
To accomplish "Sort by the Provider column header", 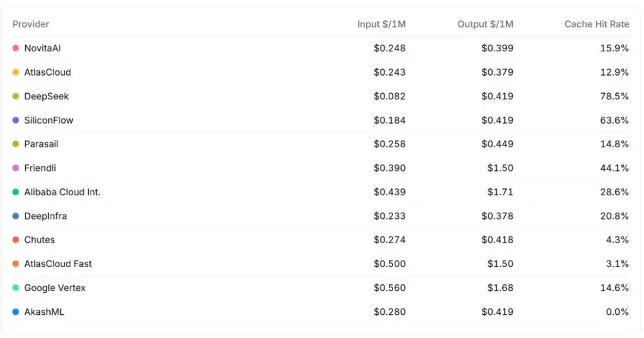I will click(x=31, y=24).
